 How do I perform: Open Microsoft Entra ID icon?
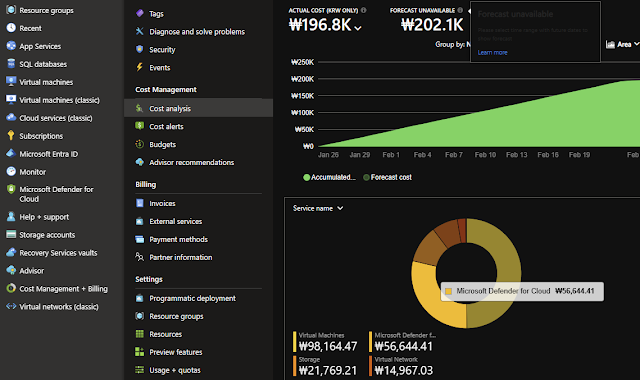(x=11, y=153)
